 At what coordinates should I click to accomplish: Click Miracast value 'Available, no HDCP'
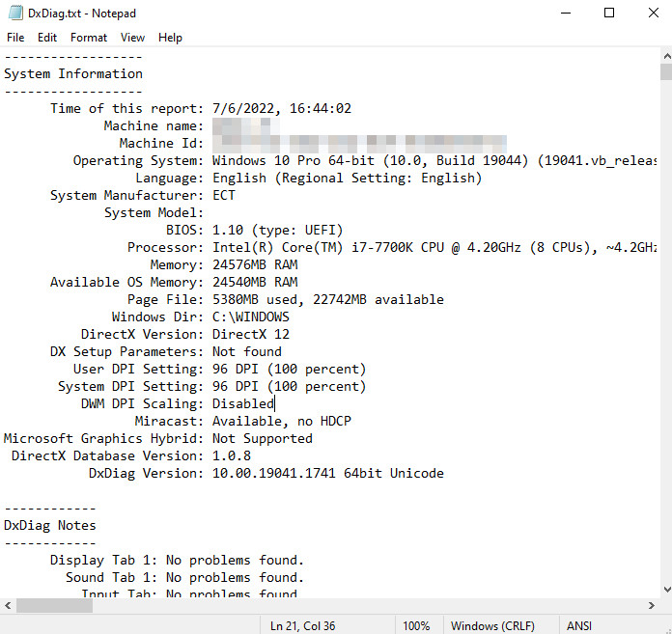[282, 421]
